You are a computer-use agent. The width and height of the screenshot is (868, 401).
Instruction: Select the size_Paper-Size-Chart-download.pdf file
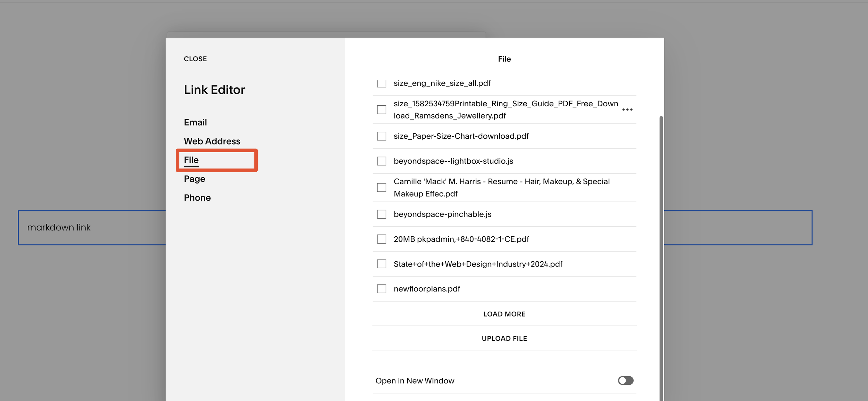tap(381, 136)
